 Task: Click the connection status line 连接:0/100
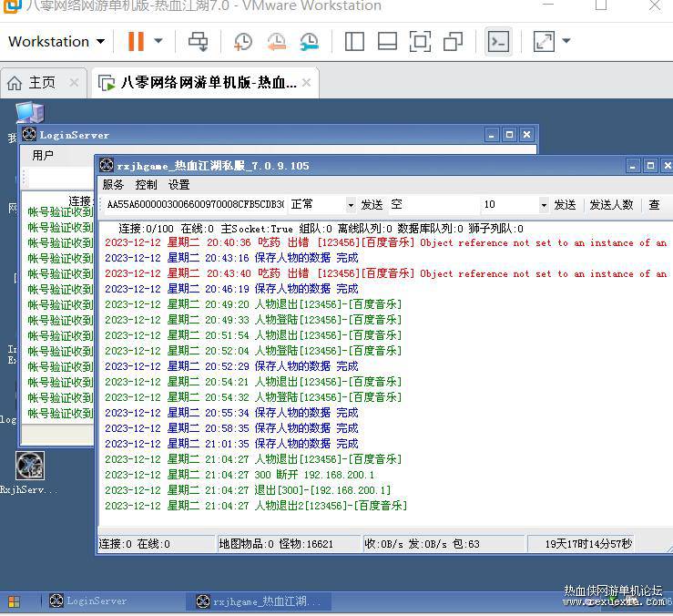[321, 229]
